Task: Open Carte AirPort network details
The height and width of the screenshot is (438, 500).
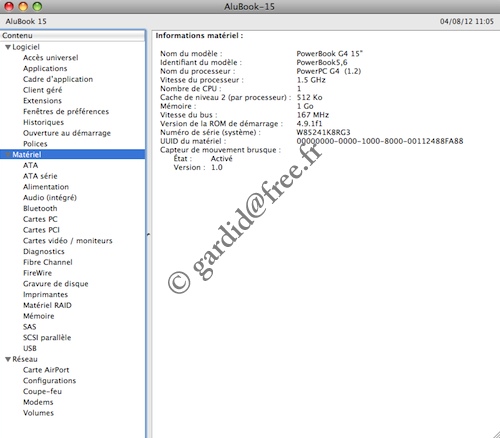Action: point(46,370)
